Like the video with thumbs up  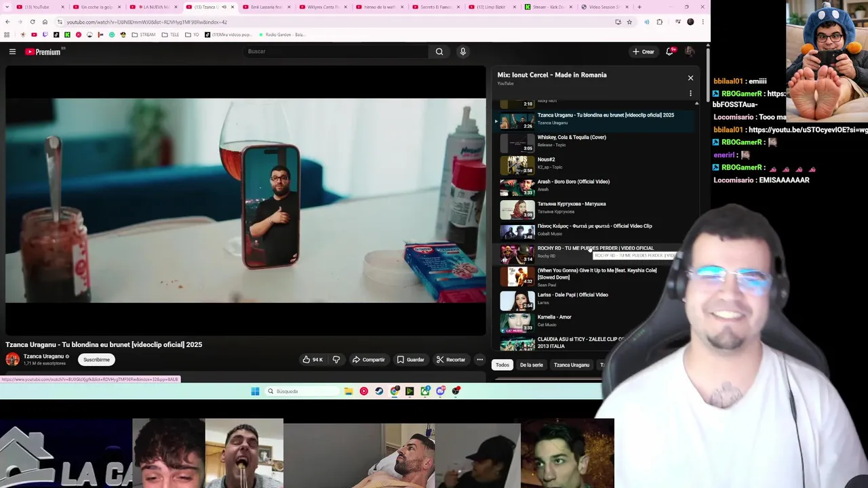[313, 360]
